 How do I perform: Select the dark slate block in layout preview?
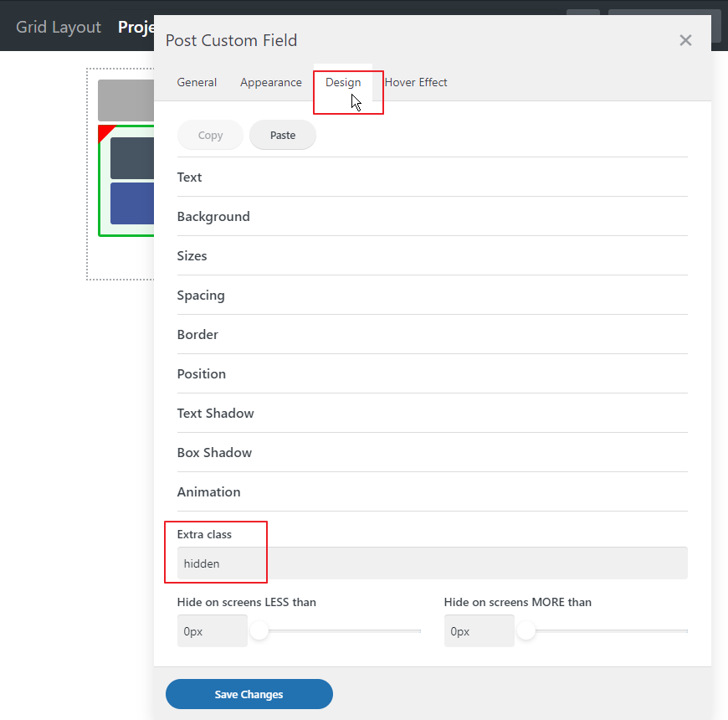[x=132, y=158]
